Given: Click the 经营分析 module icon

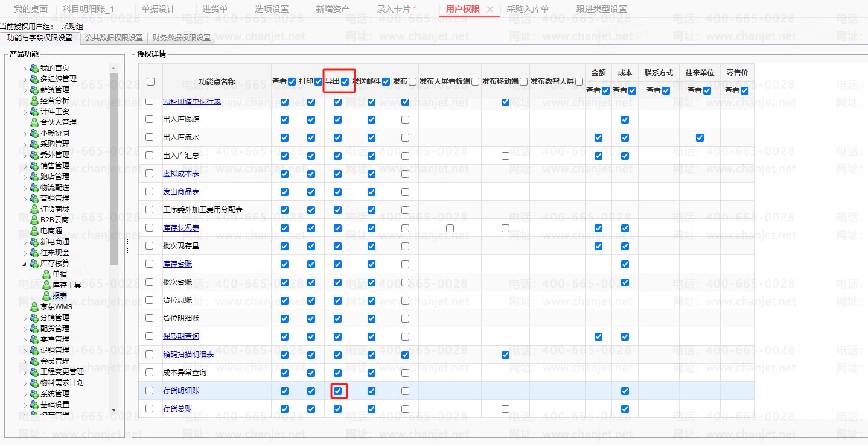Looking at the screenshot, I should point(34,101).
